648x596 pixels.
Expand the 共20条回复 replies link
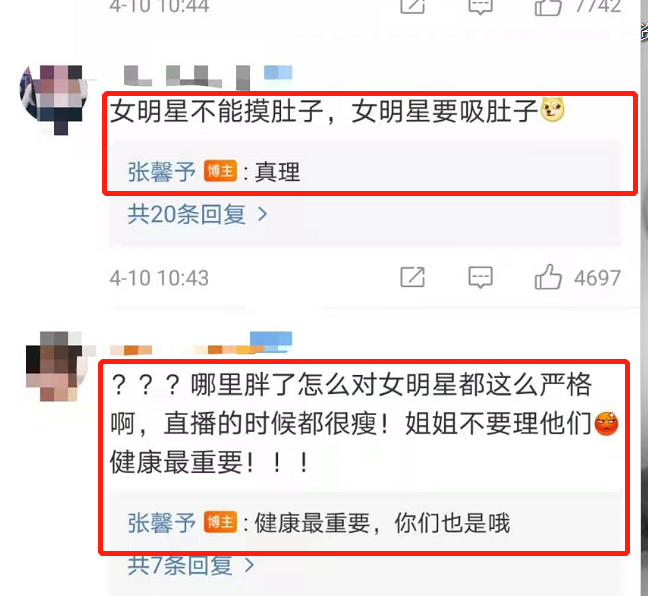tap(198, 214)
